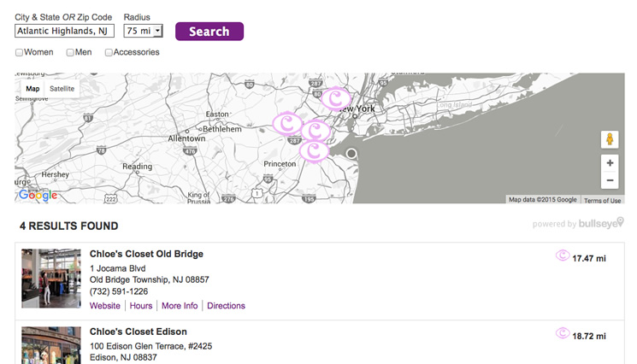Zoom out the map with minus button
Screen dimensions: 637x364
pyautogui.click(x=610, y=180)
